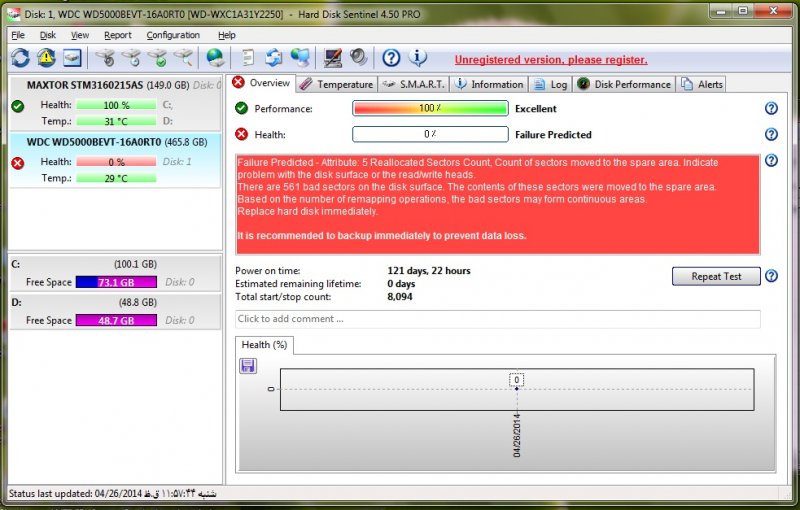Click the blue refresh arrows toolbar icon
Screen dimensions: 800x510
20,58
